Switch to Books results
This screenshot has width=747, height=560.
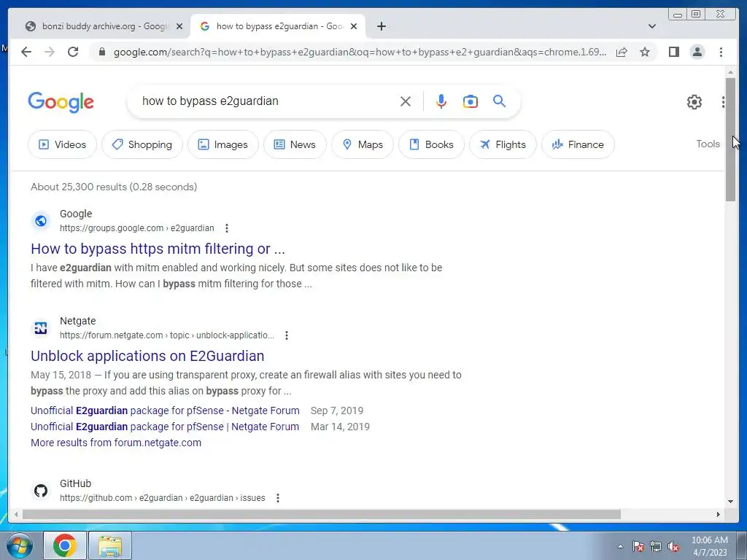[x=431, y=144]
